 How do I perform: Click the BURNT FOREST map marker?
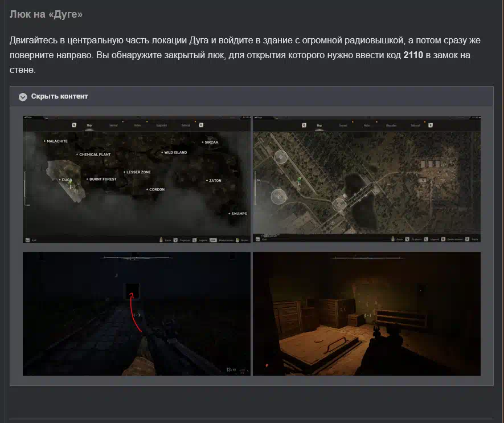click(102, 179)
